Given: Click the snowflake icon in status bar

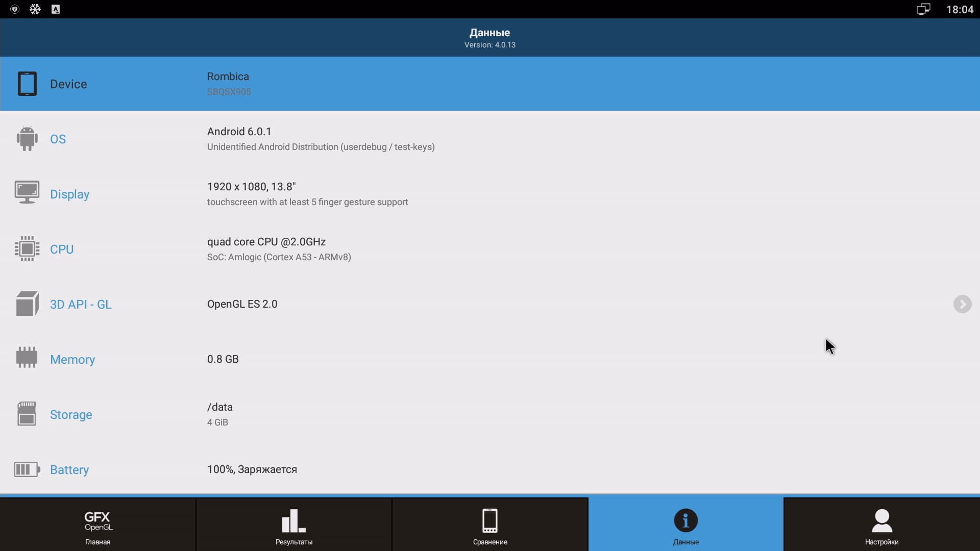Looking at the screenshot, I should coord(35,9).
